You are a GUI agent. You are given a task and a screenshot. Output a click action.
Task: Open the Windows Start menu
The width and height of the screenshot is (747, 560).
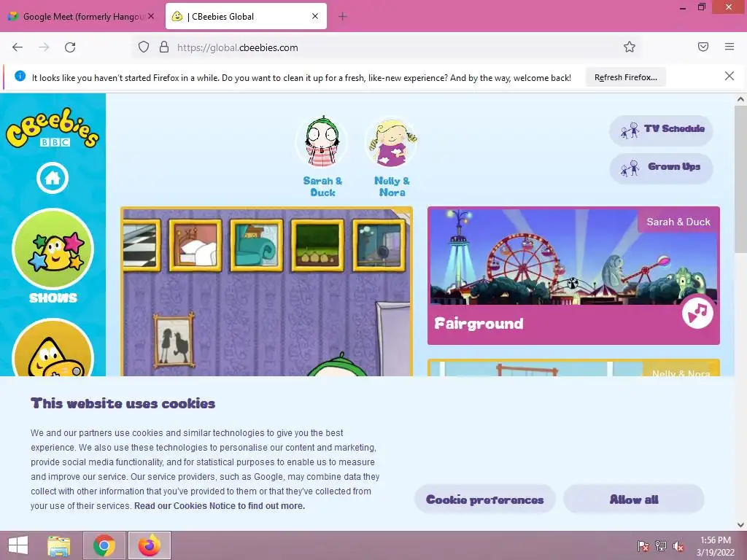(x=18, y=545)
